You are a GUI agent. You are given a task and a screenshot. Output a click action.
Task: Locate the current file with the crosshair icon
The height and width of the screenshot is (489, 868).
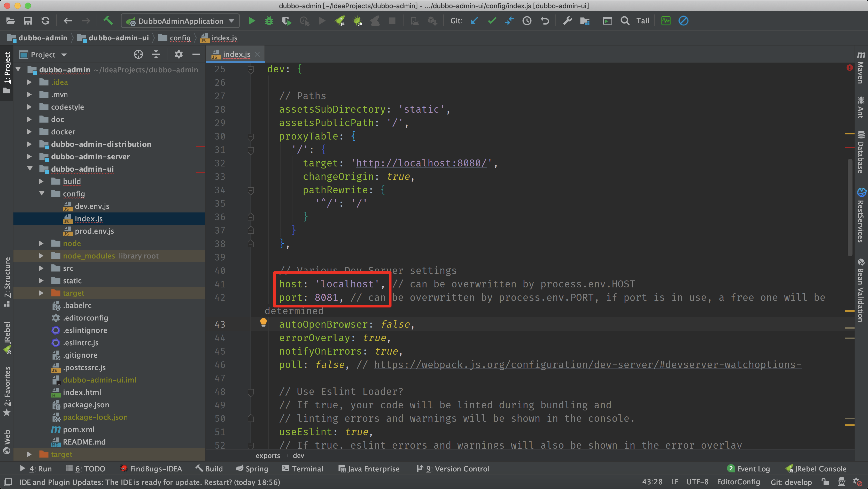(138, 54)
